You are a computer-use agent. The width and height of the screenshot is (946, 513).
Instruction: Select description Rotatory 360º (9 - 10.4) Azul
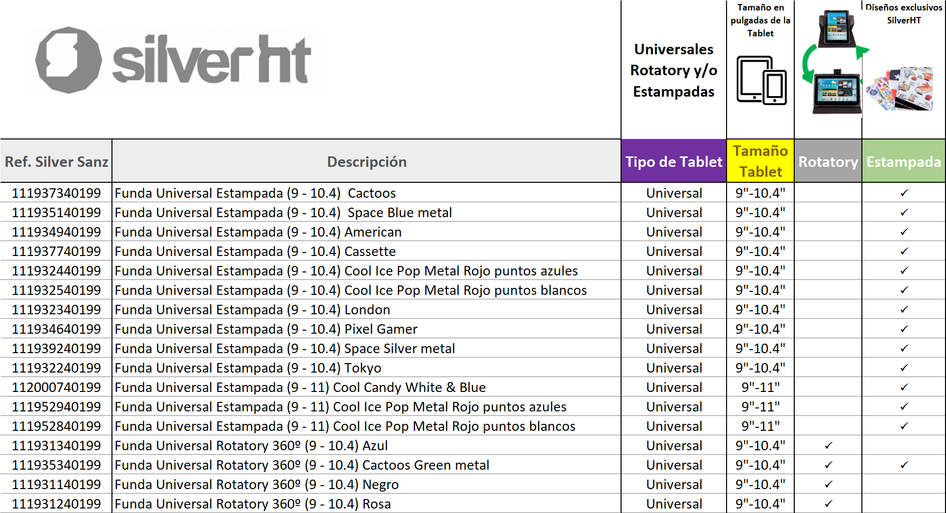[251, 445]
